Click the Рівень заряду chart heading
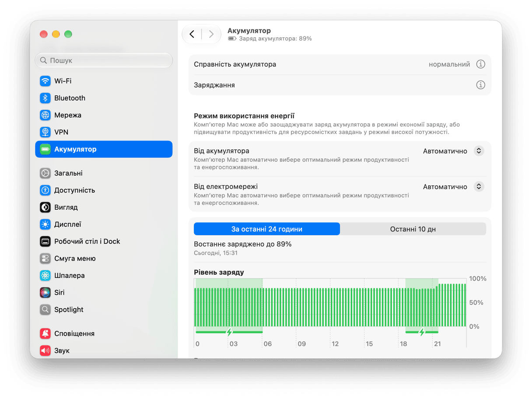The width and height of the screenshot is (532, 398). [x=219, y=272]
